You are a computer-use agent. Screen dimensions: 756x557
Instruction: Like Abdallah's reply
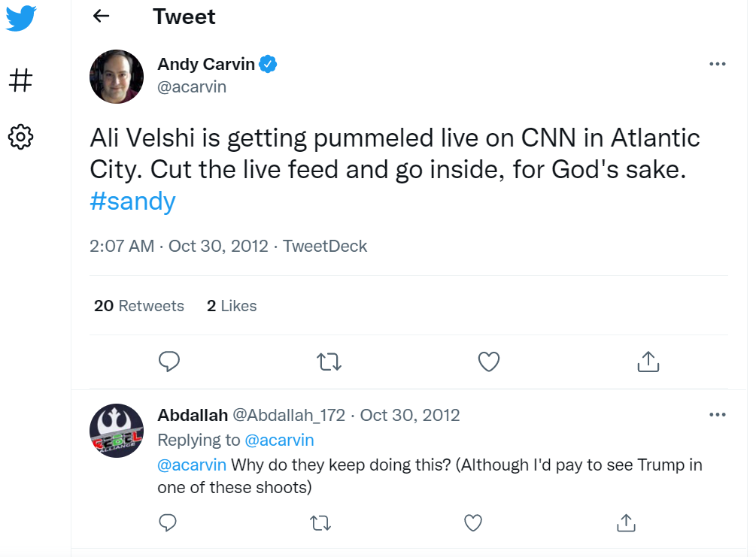click(x=473, y=522)
